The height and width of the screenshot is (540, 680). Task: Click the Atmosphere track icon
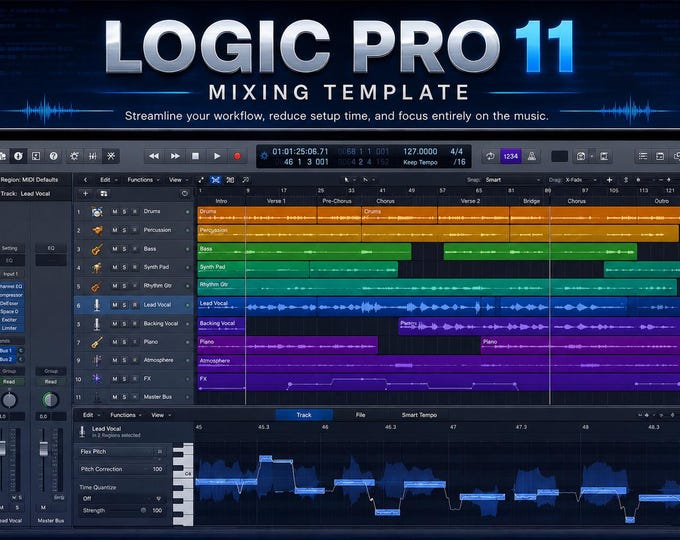tap(97, 360)
